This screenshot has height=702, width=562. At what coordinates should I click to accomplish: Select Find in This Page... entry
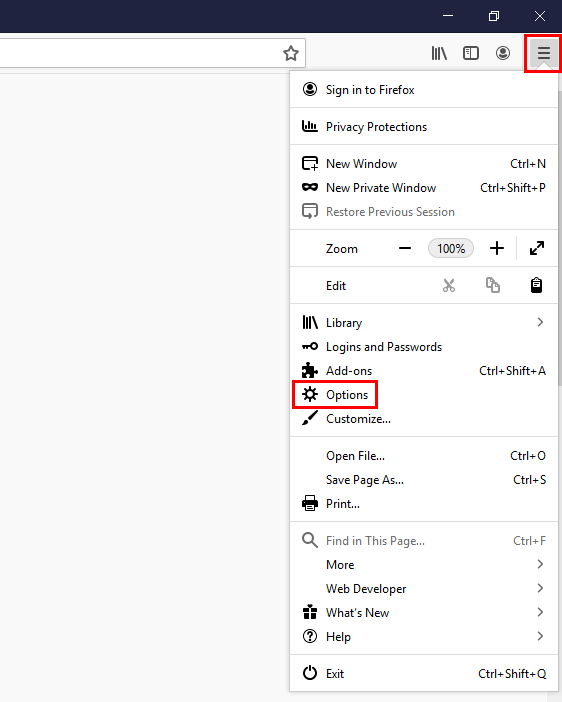point(424,540)
